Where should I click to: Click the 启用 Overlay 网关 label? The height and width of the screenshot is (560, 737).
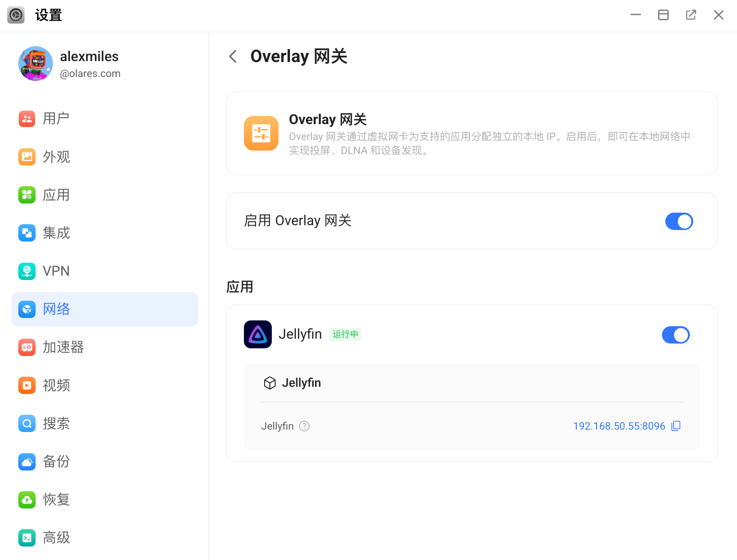(298, 221)
